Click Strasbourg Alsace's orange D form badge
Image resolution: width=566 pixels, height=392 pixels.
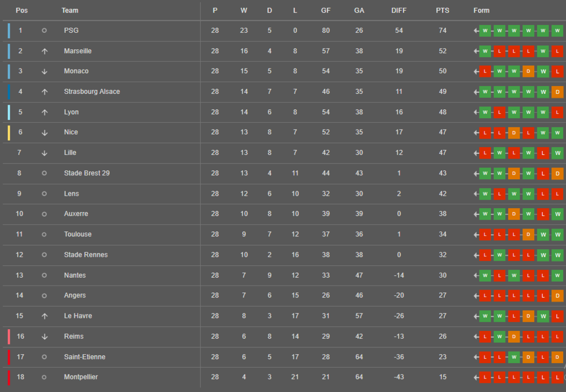click(x=557, y=92)
